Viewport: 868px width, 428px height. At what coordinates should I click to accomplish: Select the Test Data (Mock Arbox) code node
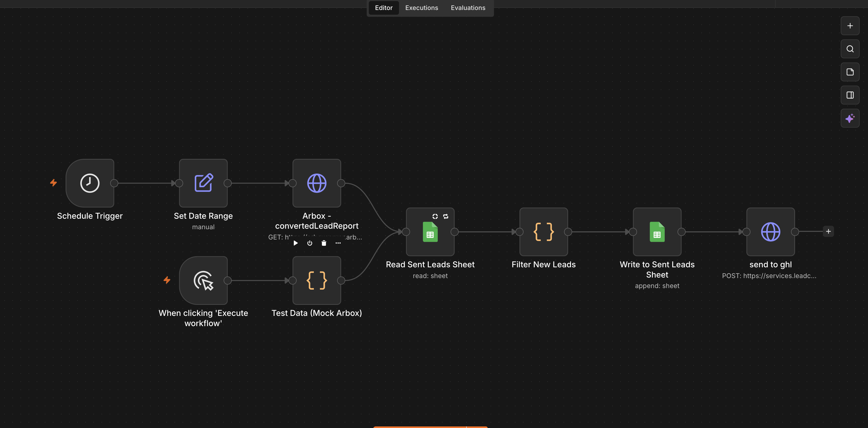click(x=317, y=280)
